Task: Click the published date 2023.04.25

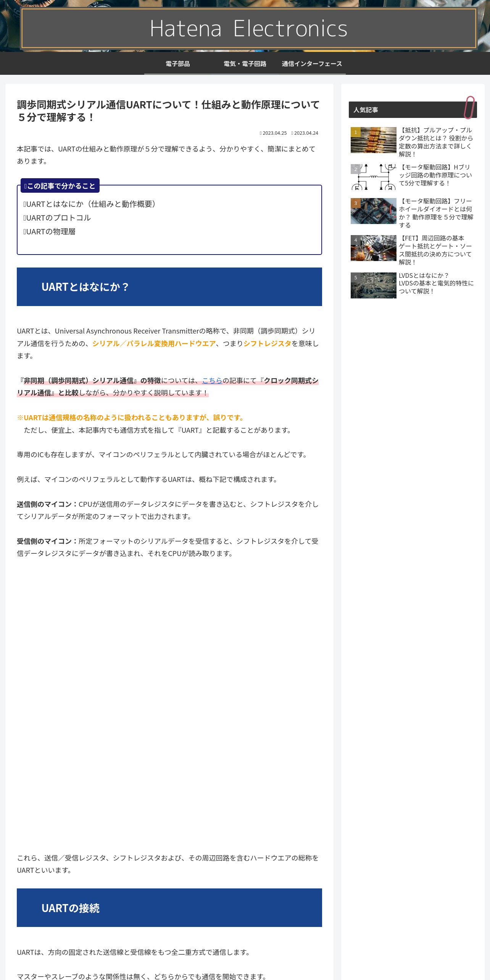Action: click(x=273, y=133)
